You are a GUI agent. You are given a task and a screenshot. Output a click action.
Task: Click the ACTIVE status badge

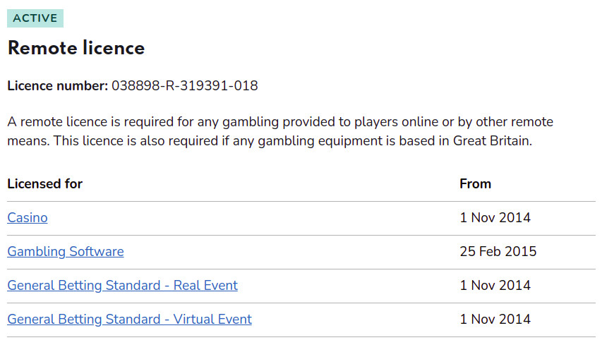pyautogui.click(x=35, y=18)
